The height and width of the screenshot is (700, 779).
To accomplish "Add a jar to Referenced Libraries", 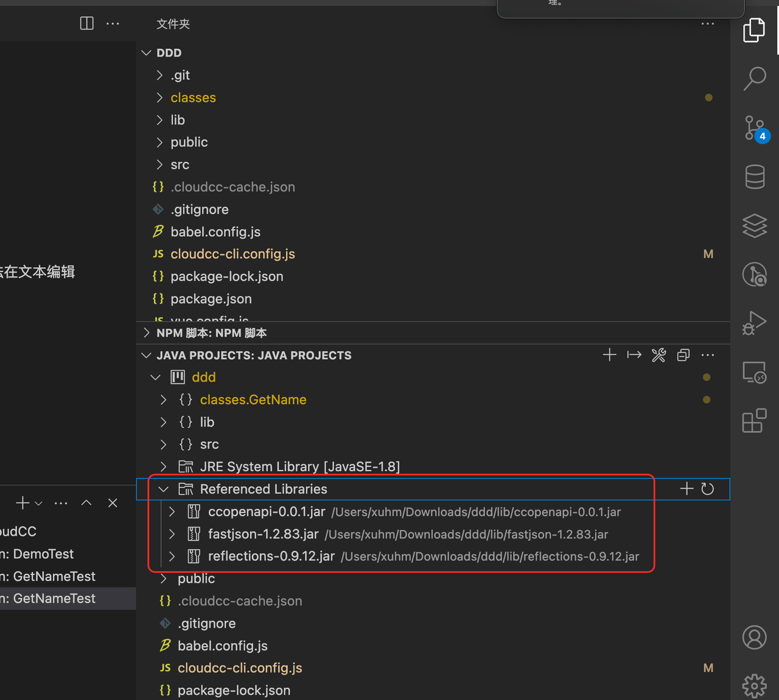I will pyautogui.click(x=686, y=489).
